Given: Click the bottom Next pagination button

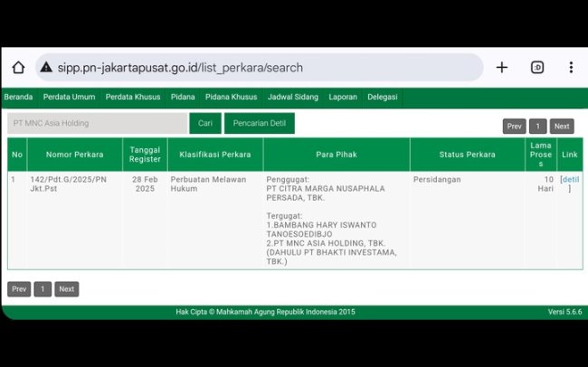Looking at the screenshot, I should coord(66,289).
